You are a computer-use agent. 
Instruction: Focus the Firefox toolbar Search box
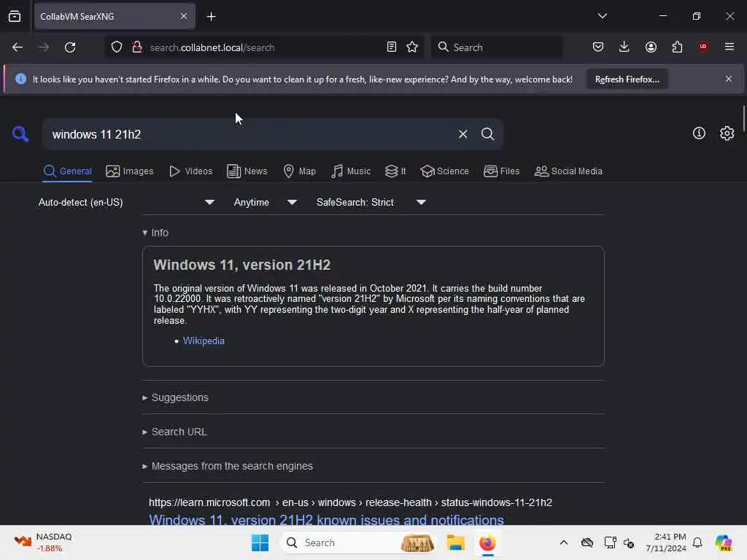(497, 47)
